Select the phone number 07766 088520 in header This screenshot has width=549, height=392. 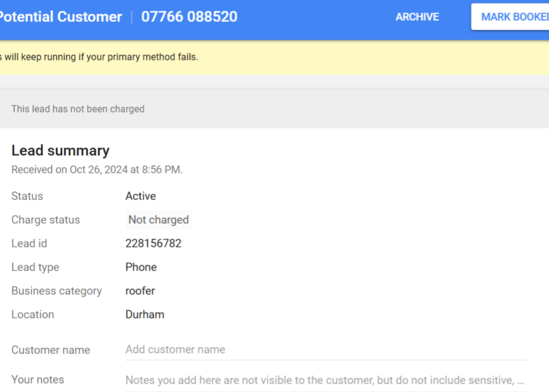pyautogui.click(x=190, y=17)
